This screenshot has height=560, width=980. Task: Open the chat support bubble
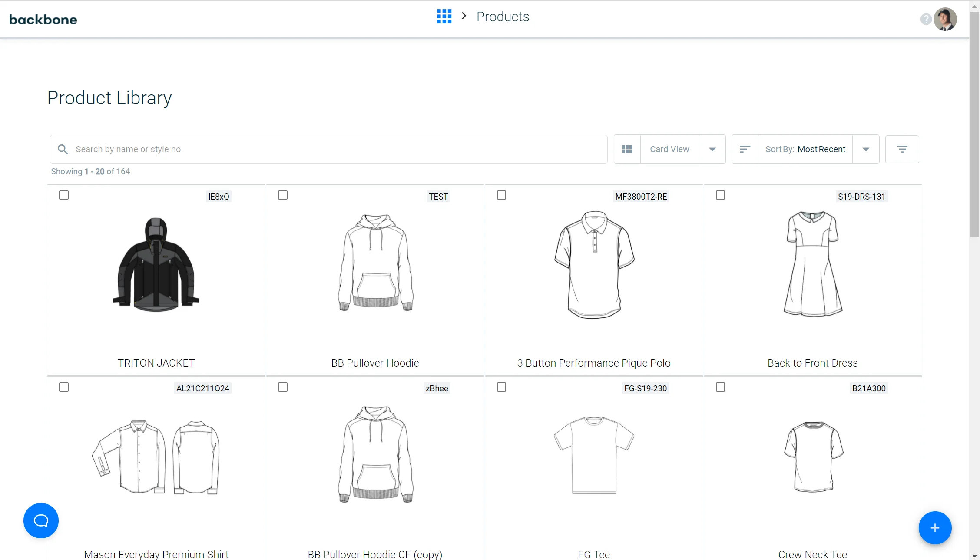41,520
